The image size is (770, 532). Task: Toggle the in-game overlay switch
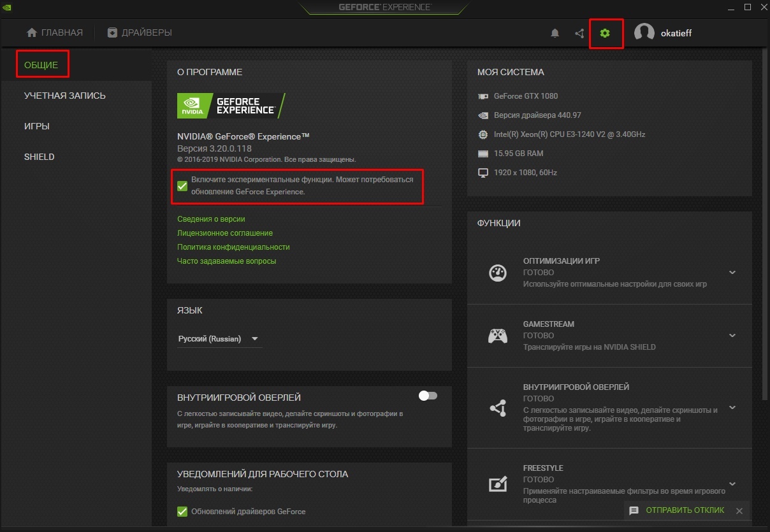428,396
